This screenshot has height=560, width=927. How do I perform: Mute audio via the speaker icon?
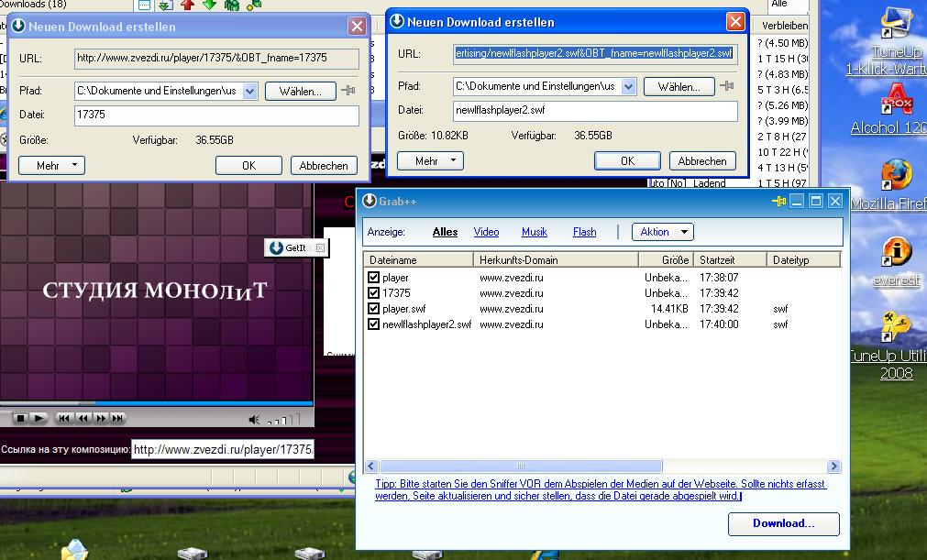click(254, 420)
